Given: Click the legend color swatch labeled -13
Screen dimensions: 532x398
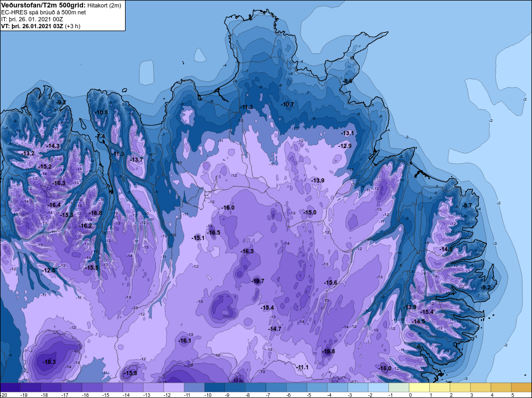Looking at the screenshot, I should click(x=153, y=387).
